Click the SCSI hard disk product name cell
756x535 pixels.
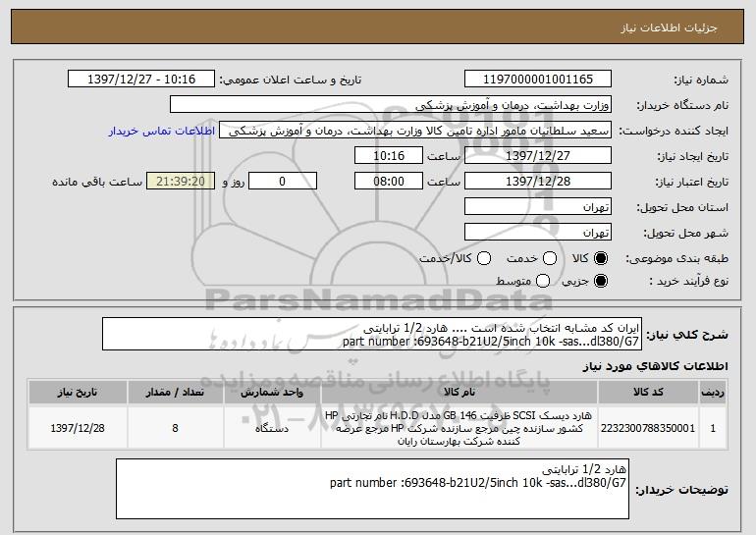pyautogui.click(x=459, y=428)
